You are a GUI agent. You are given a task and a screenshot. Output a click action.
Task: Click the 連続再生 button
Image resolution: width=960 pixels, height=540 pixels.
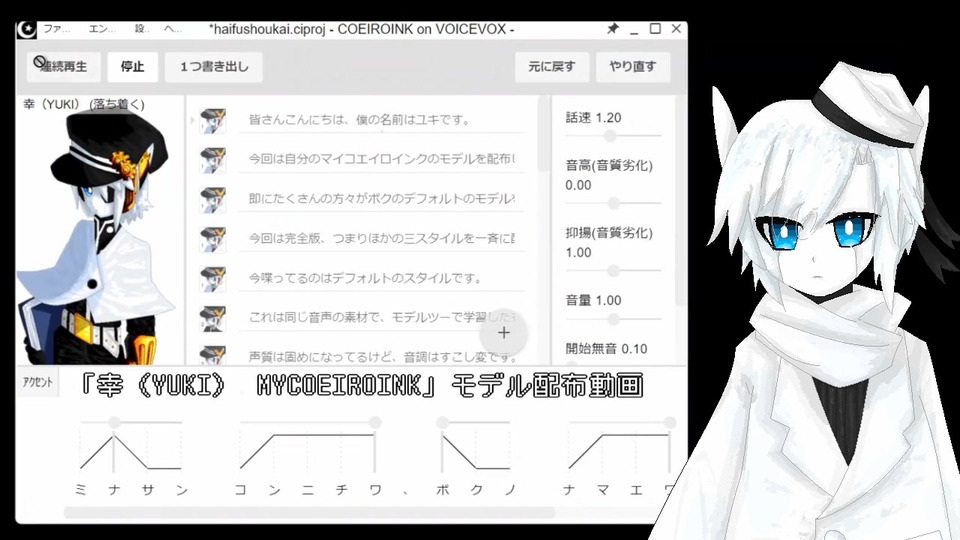point(64,67)
